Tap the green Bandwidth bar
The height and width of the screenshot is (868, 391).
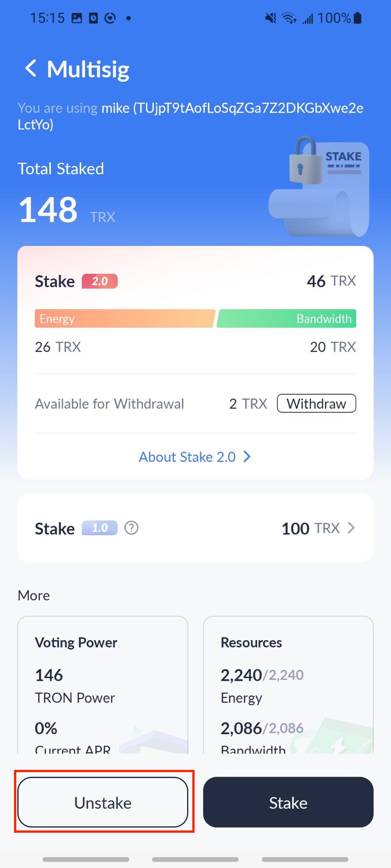point(287,319)
